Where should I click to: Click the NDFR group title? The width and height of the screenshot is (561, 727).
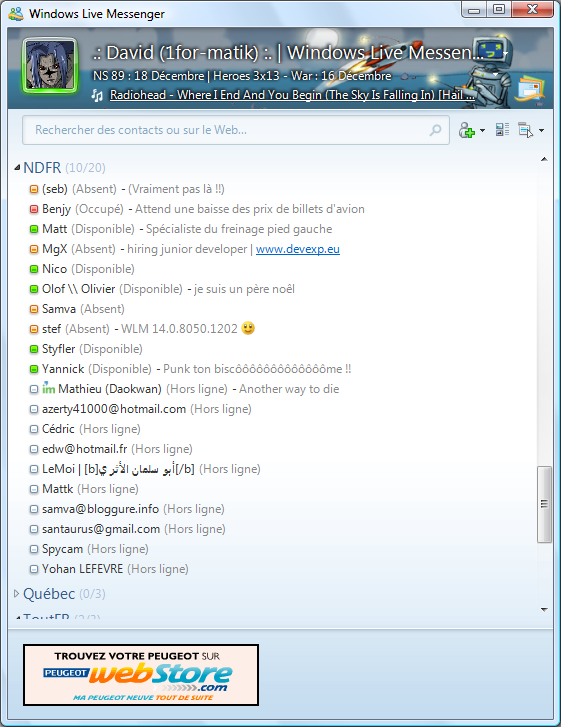click(42, 167)
